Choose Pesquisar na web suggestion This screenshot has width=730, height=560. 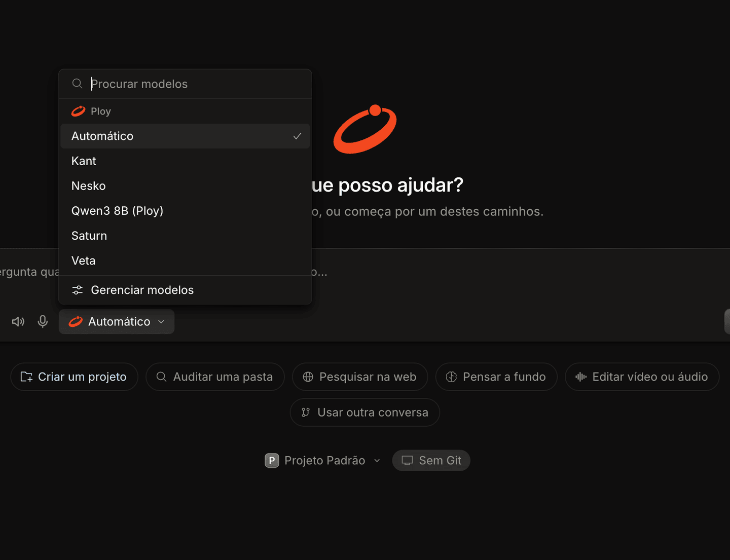point(360,377)
